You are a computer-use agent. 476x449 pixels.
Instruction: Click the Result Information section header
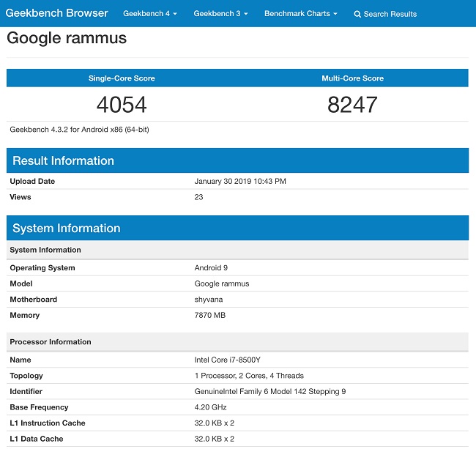[x=63, y=161]
